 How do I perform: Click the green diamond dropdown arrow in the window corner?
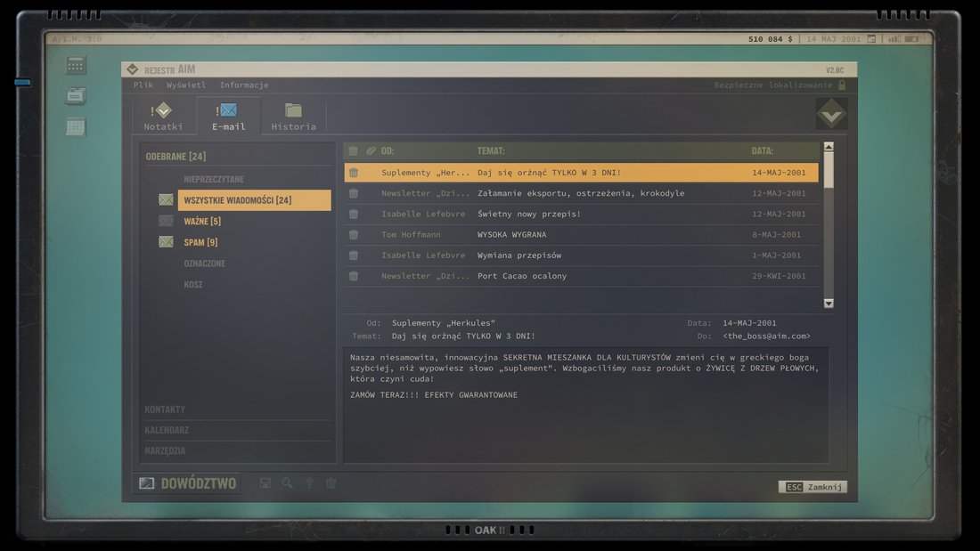[x=831, y=114]
